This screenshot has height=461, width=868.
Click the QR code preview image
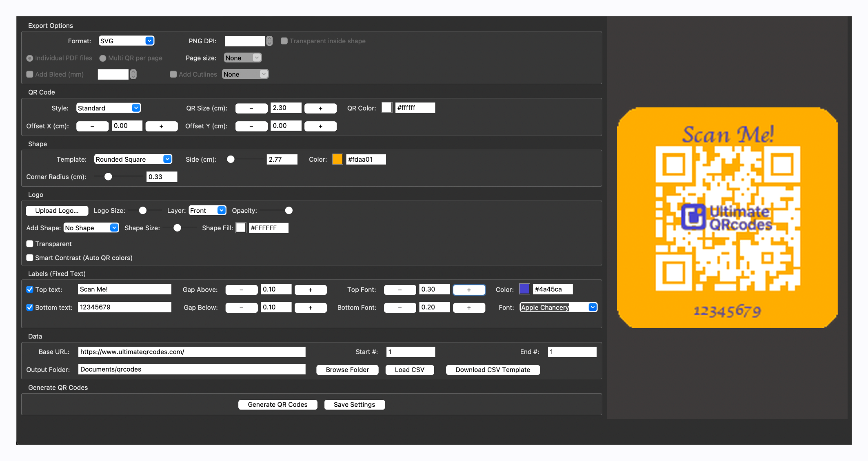click(727, 218)
